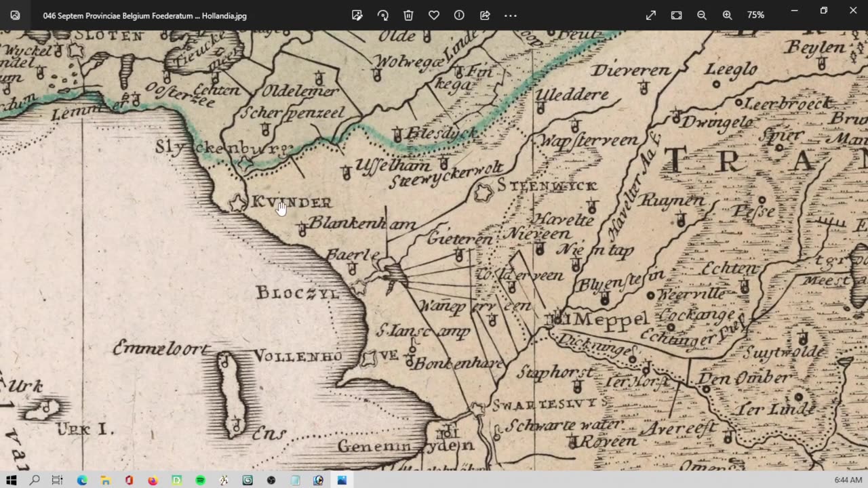Screen dimensions: 868x488
Task: Open the running-figure app in taskbar
Action: (x=224, y=480)
